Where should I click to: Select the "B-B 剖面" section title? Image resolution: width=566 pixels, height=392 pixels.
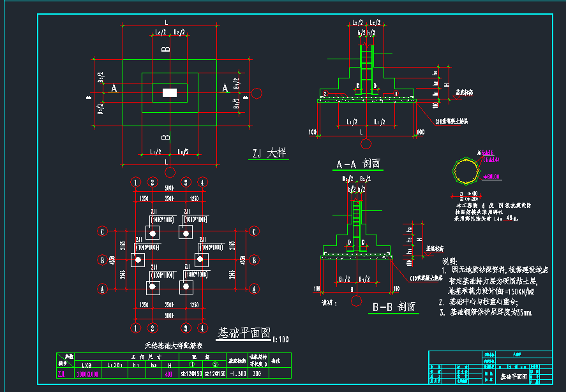[394, 307]
